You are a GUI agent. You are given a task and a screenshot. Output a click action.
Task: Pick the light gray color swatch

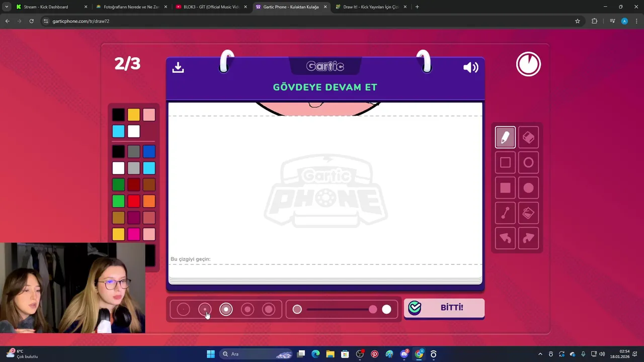[x=133, y=168]
